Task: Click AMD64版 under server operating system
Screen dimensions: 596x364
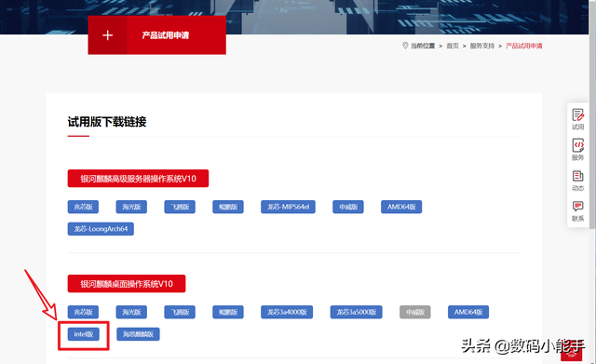Action: pyautogui.click(x=401, y=207)
